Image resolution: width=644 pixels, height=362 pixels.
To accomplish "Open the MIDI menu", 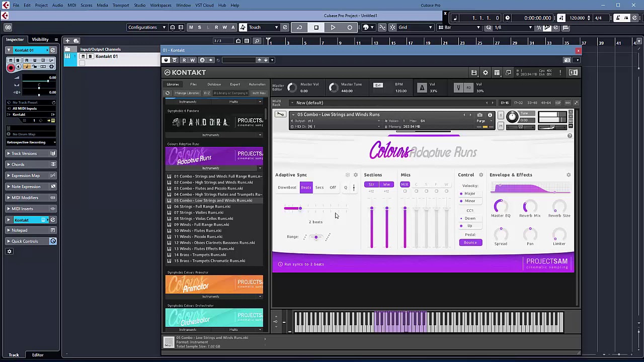I will [x=72, y=5].
